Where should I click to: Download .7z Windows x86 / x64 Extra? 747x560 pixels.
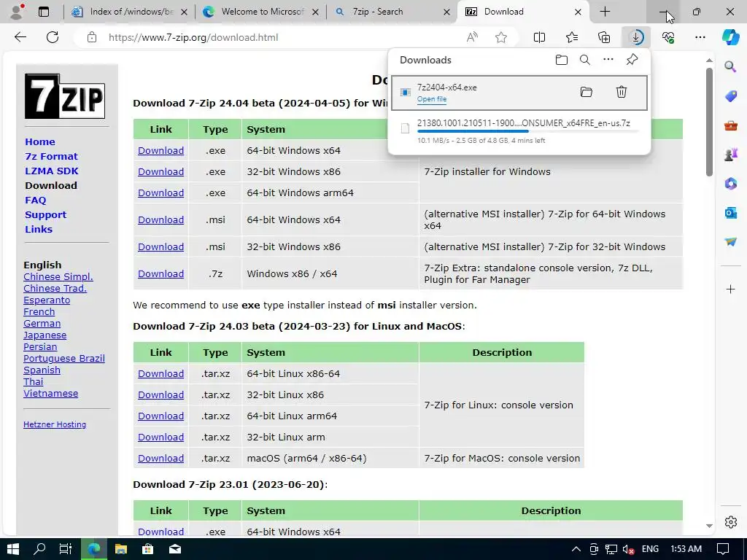pos(160,274)
